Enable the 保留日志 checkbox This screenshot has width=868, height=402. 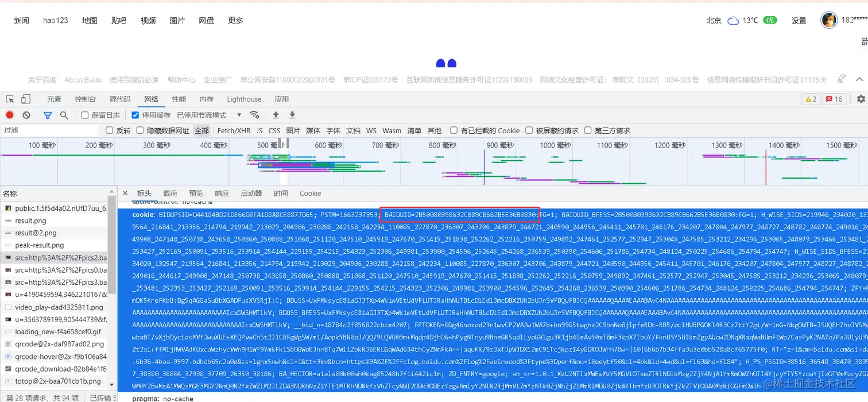[85, 115]
